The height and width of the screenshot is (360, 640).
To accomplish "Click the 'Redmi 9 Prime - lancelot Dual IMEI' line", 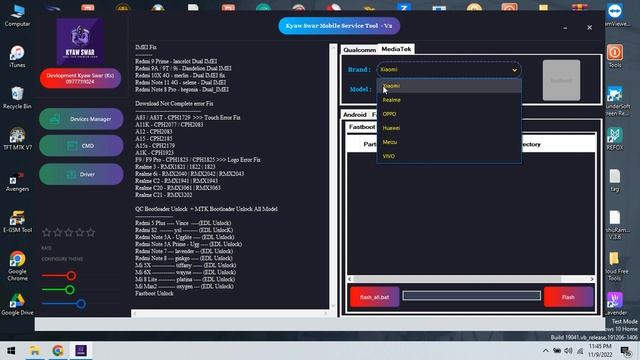I will pos(176,61).
